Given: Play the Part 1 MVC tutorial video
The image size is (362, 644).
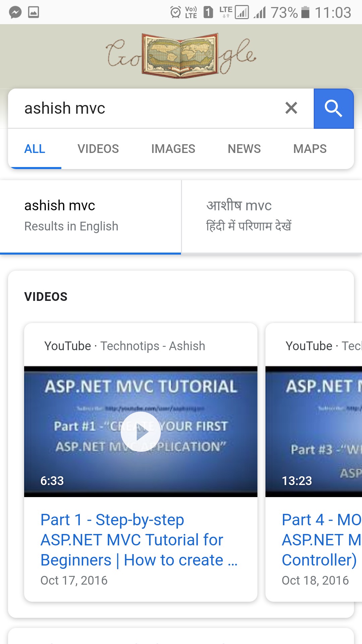Looking at the screenshot, I should pos(141,432).
